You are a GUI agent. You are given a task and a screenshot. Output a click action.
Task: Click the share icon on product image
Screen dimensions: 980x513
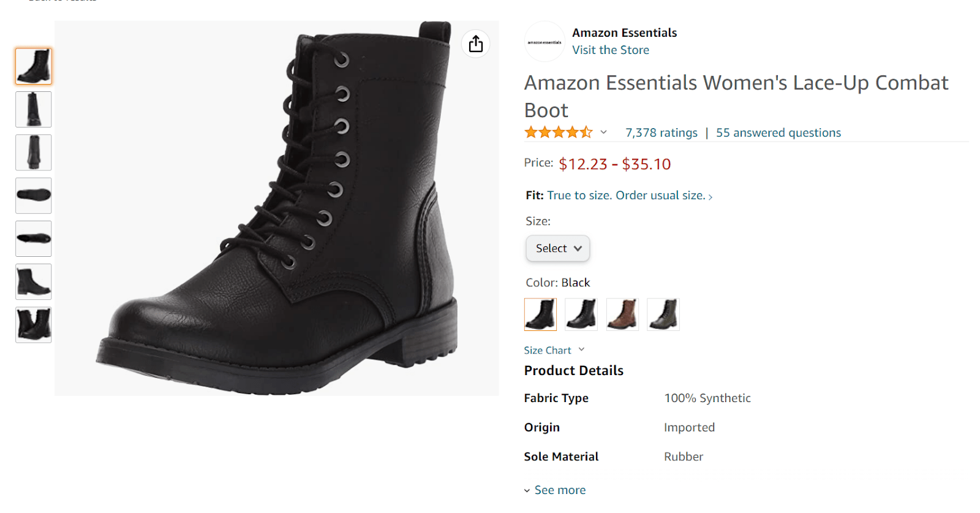(x=476, y=44)
